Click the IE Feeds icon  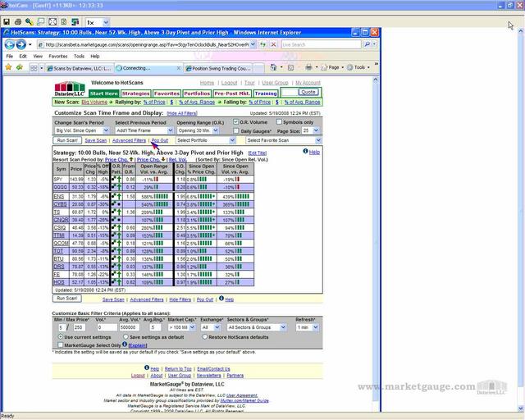(291, 67)
